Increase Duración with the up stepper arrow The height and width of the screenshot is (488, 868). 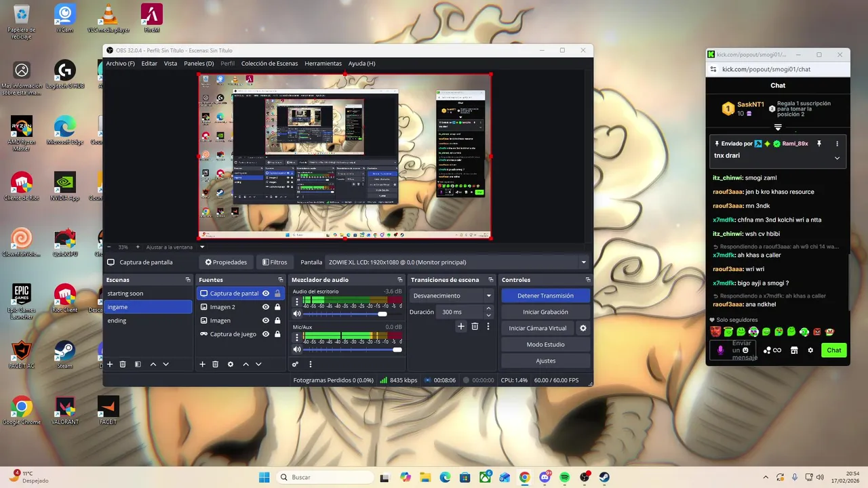tap(488, 308)
